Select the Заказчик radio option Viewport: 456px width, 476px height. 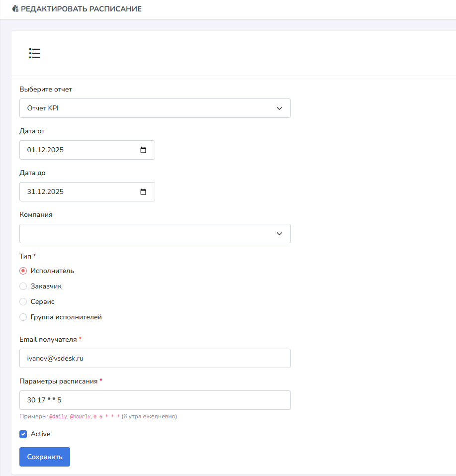pos(23,286)
